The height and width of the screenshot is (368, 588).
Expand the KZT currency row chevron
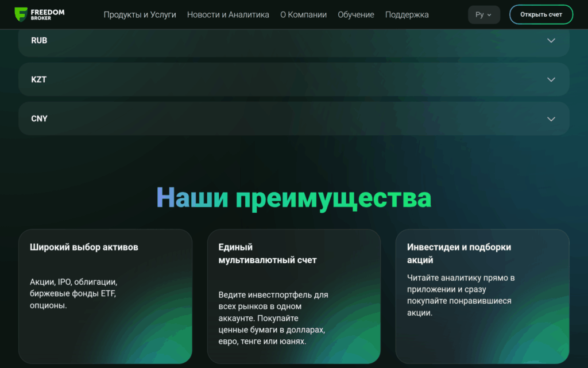tap(551, 79)
